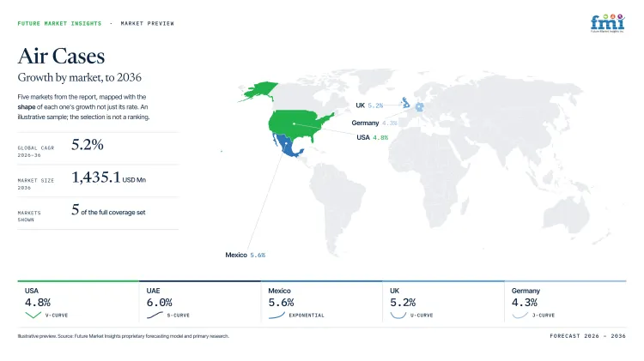Click the Future Market Insights header text
This screenshot has height=361, width=644.
click(x=59, y=23)
